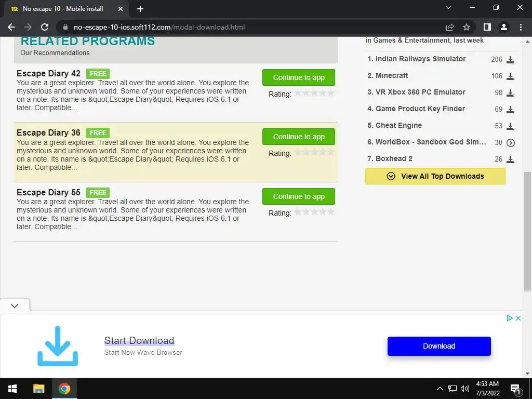The width and height of the screenshot is (532, 399).
Task: Click download icon for VR Xbox 360 PC Emulator
Action: (x=510, y=93)
